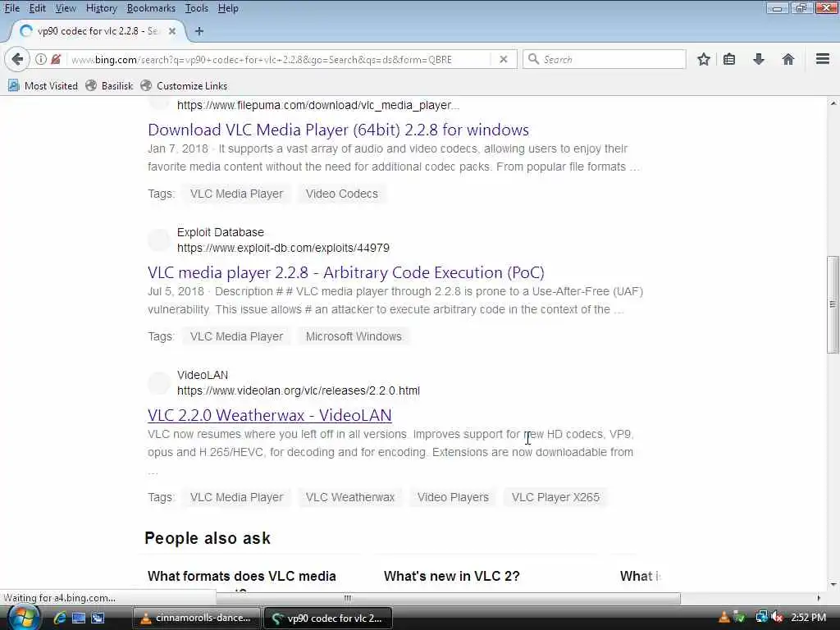
Task: Open VLC 2.2.0 Weatherwax - VideoLAN result
Action: [x=269, y=415]
